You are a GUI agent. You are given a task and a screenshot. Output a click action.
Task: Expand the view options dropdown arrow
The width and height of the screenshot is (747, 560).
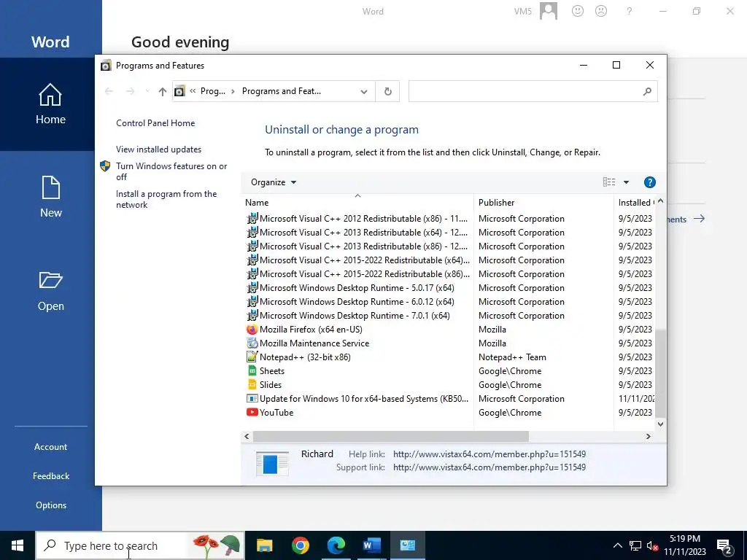(626, 182)
